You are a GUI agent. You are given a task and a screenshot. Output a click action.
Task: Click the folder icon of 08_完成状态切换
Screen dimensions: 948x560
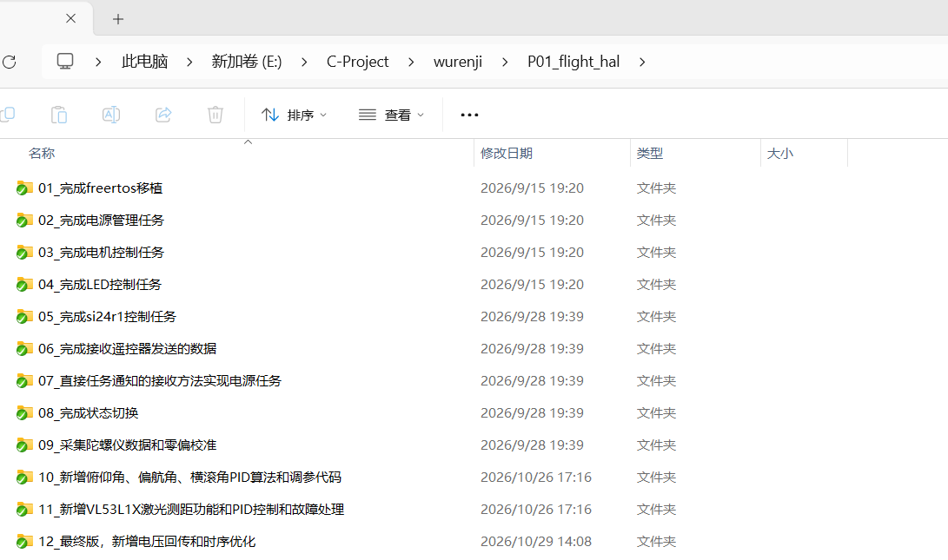[24, 412]
